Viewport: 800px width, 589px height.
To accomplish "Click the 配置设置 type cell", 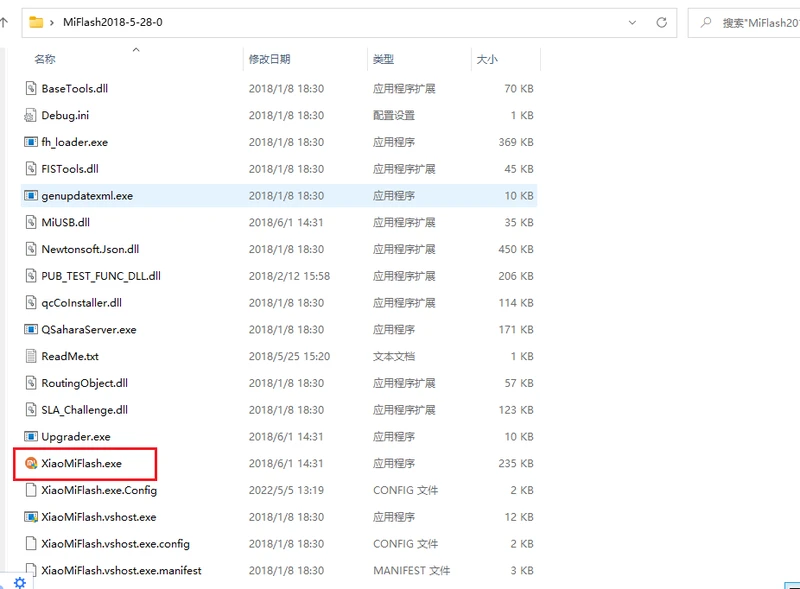I will point(394,115).
